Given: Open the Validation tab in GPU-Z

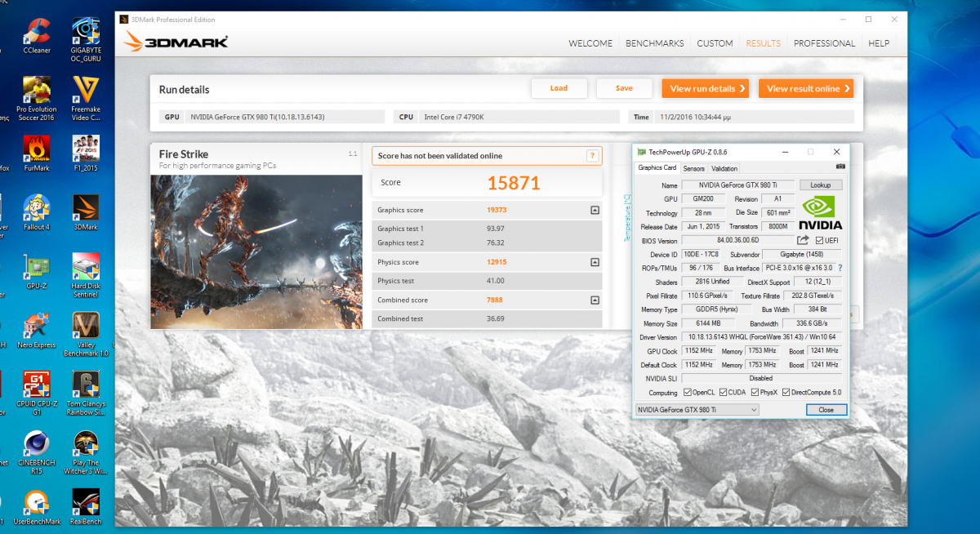Looking at the screenshot, I should coord(724,169).
